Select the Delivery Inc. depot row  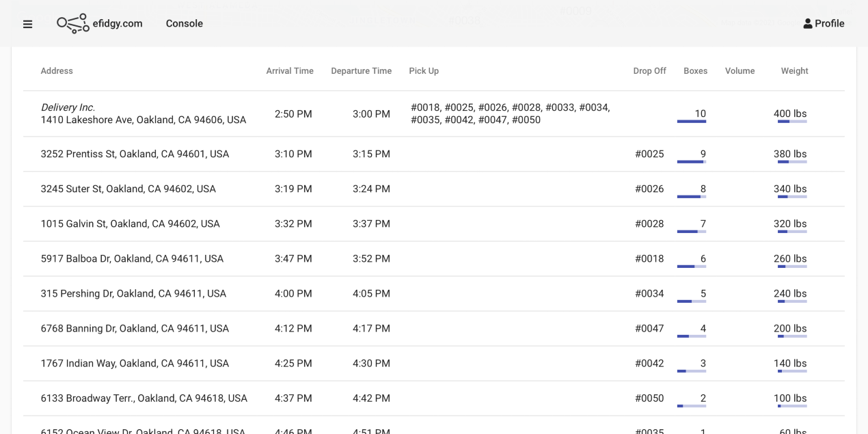pos(143,114)
